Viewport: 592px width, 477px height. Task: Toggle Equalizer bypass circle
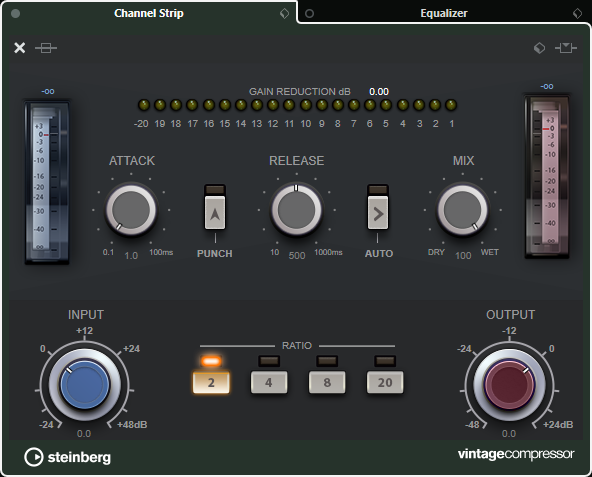309,14
